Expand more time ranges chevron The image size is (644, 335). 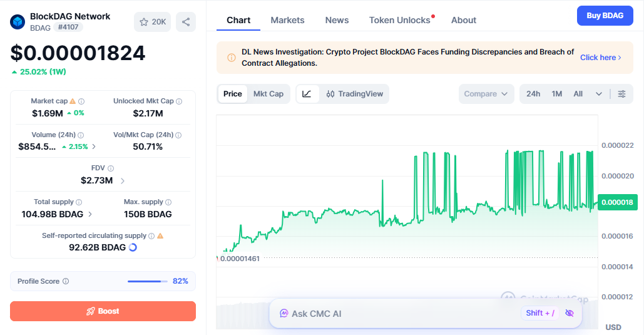599,94
